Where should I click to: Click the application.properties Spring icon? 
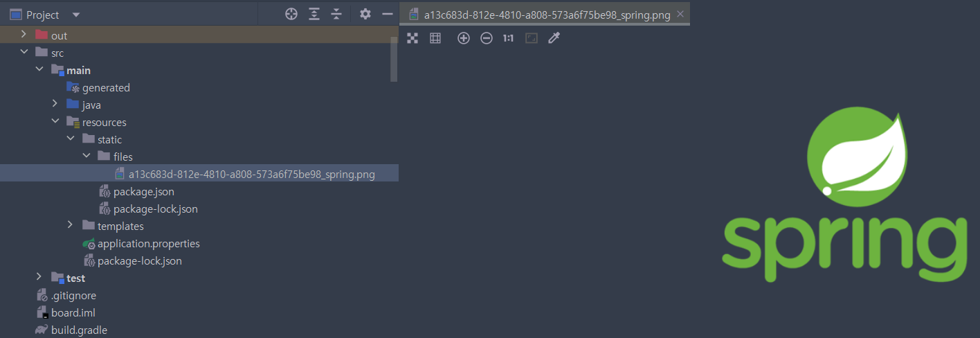tap(89, 244)
